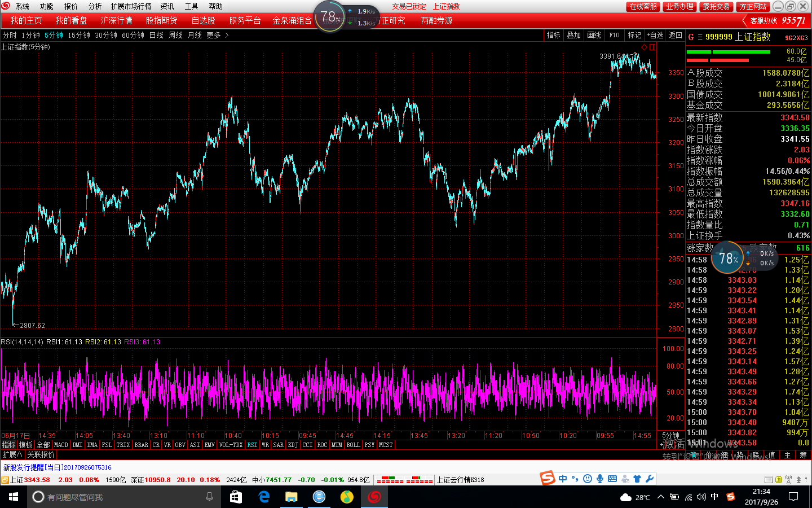Screen dimensions: 812x508
Task: Click the plus expander below 5分钟 label
Action: (662, 445)
